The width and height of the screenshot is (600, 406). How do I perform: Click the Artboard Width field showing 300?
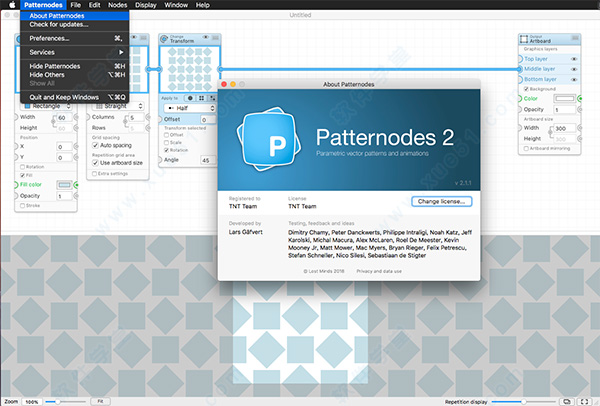tap(565, 129)
